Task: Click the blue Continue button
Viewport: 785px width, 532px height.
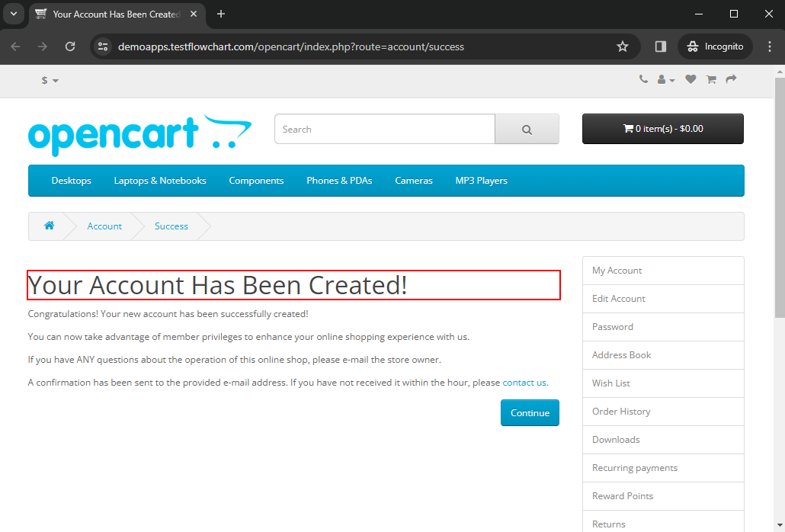Action: 530,413
